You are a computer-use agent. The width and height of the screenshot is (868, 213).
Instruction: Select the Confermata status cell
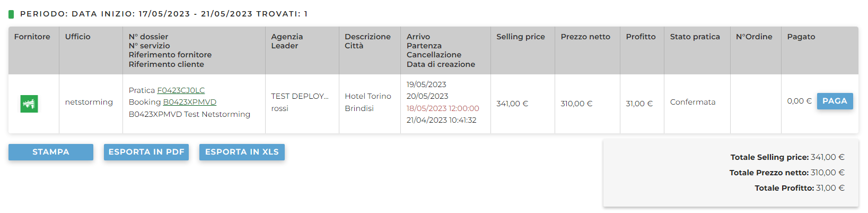[692, 102]
